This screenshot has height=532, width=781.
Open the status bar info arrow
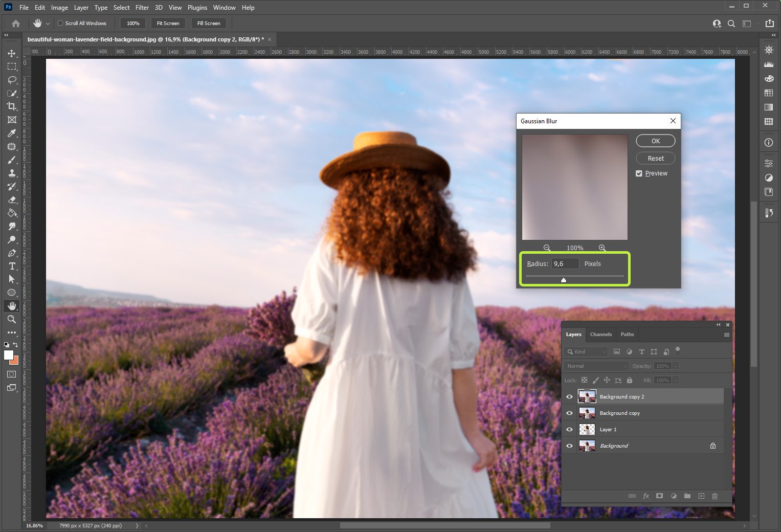(137, 525)
